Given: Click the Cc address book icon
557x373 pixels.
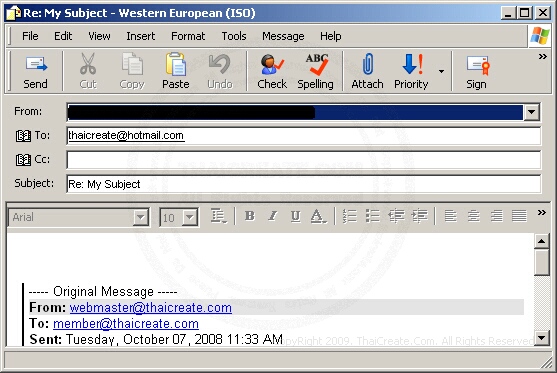Looking at the screenshot, I should 23,160.
